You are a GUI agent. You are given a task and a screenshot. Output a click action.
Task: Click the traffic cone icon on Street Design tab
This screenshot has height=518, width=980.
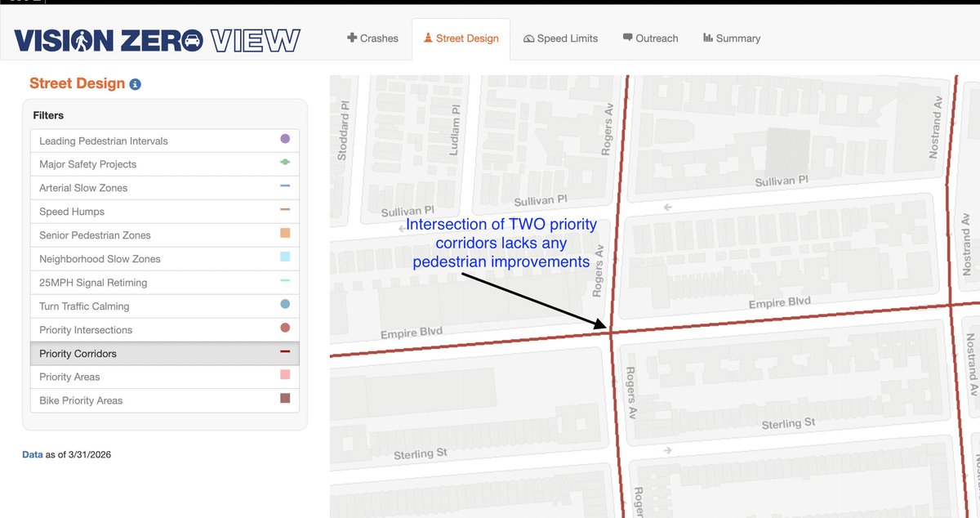[x=428, y=38]
